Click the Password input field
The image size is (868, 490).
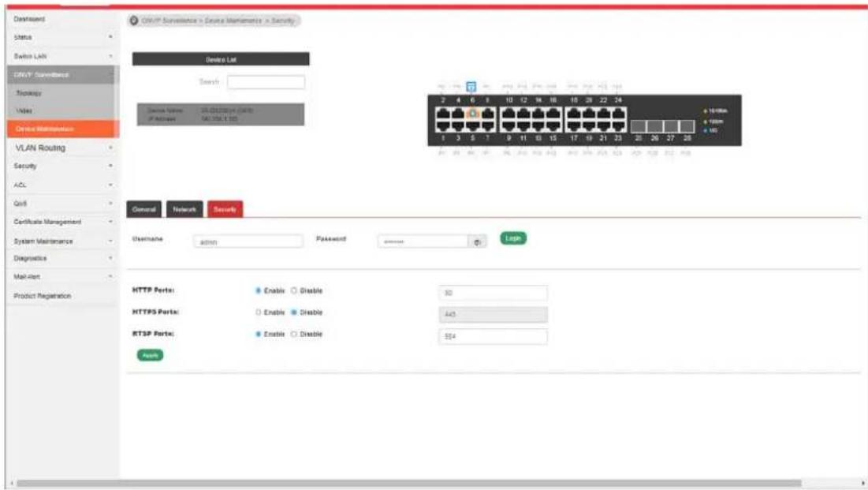pos(423,241)
